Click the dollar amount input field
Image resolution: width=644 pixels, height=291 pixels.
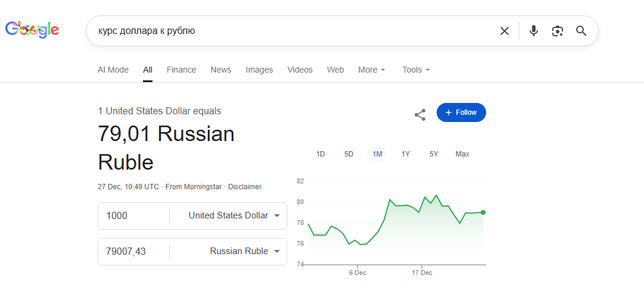[134, 215]
